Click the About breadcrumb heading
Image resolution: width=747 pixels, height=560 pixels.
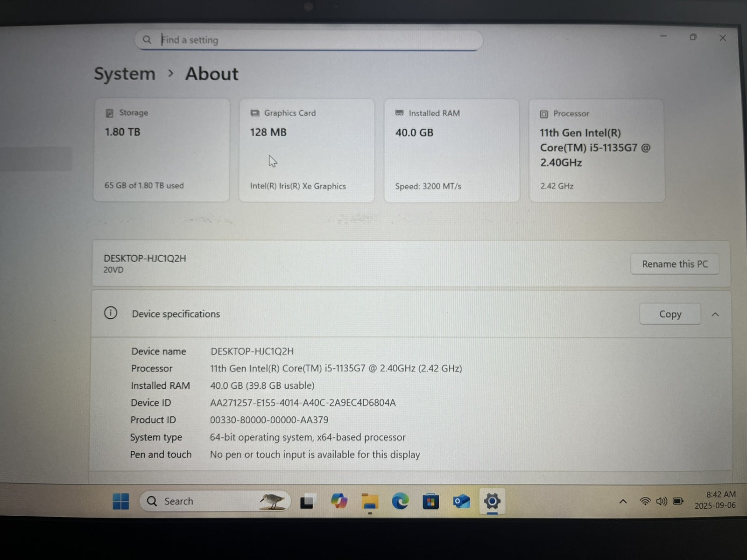point(212,74)
